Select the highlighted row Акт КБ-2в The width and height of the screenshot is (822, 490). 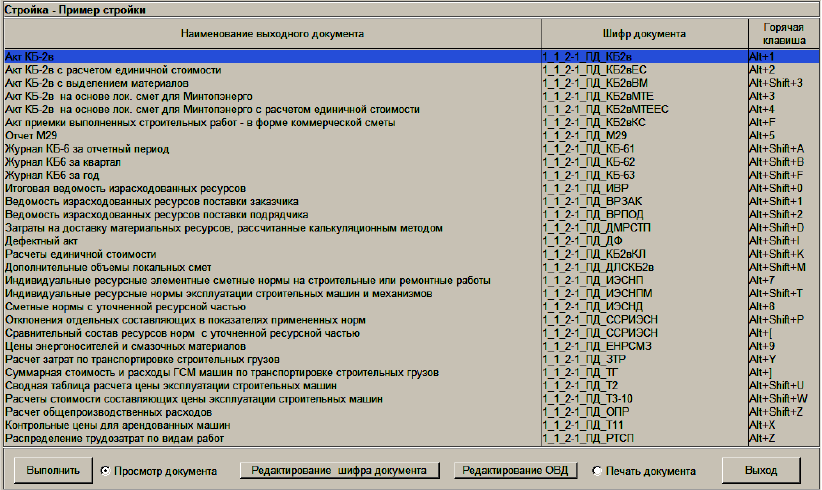(x=412, y=57)
